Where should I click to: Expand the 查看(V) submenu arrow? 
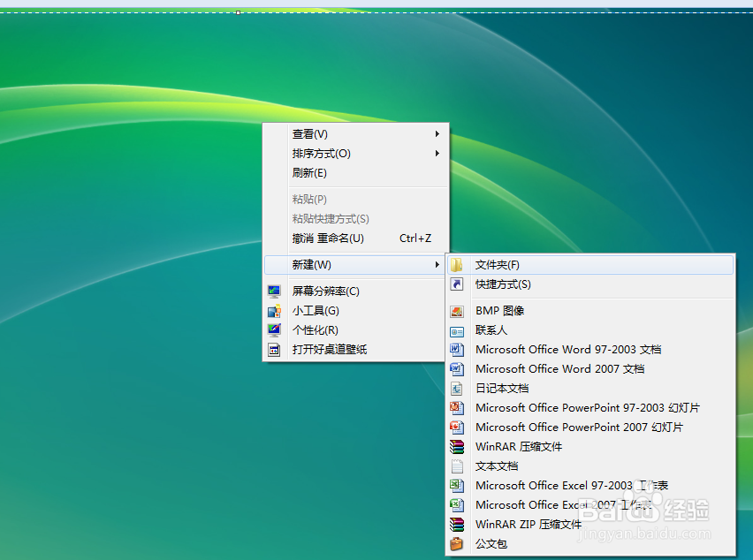coord(437,134)
